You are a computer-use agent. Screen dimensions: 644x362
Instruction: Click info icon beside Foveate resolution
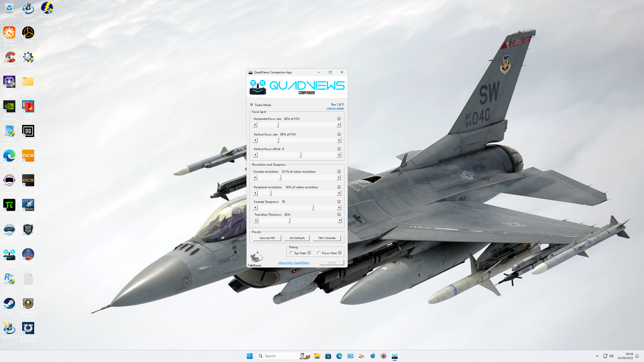339,171
